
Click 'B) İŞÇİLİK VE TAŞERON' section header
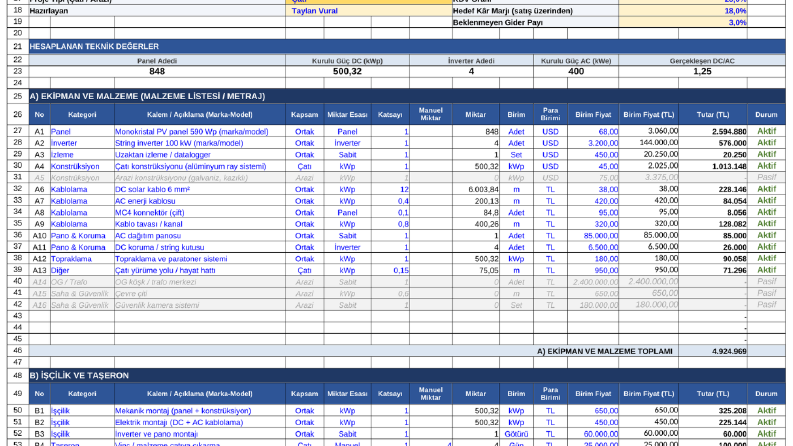click(x=407, y=375)
